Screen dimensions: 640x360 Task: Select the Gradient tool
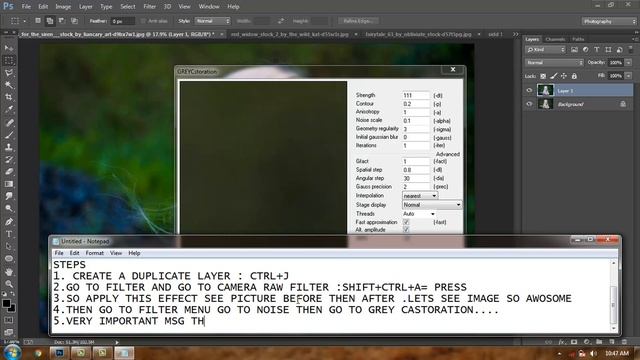point(9,184)
